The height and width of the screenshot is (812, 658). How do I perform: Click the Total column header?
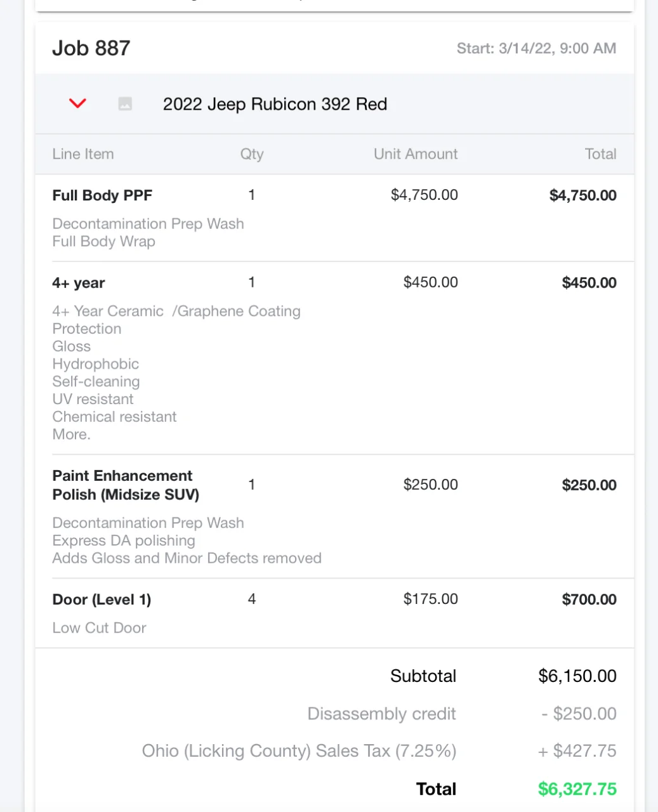(600, 154)
